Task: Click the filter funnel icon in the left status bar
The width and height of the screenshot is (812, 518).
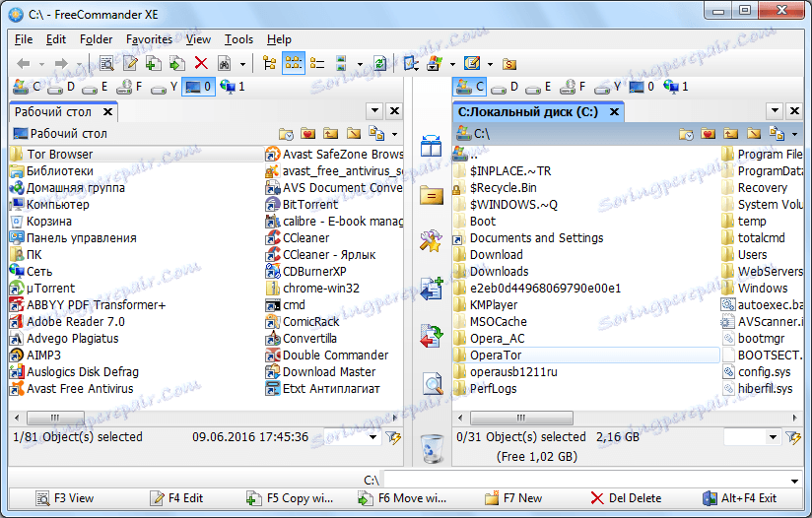Action: [393, 438]
